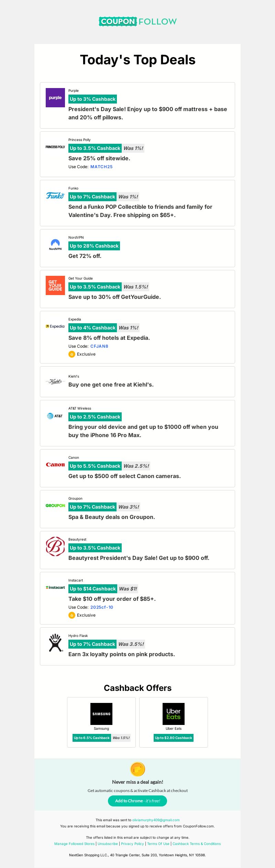The image size is (275, 868).
Task: Click Up to 28% Cashback NordVPN badge
Action: tap(94, 246)
